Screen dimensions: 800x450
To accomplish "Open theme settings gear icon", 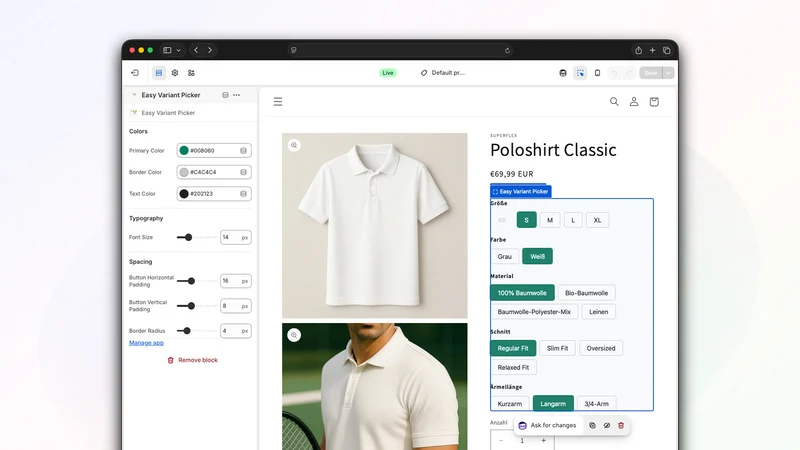I will pyautogui.click(x=175, y=73).
